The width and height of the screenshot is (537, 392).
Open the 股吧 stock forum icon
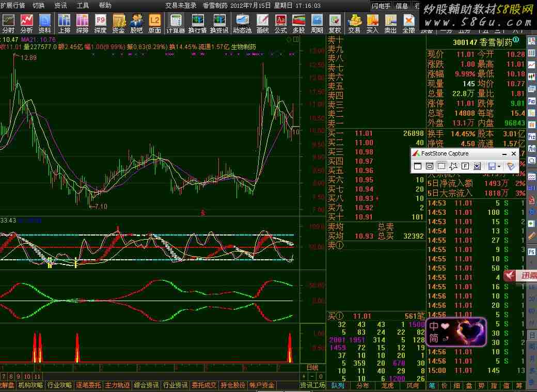(136, 23)
